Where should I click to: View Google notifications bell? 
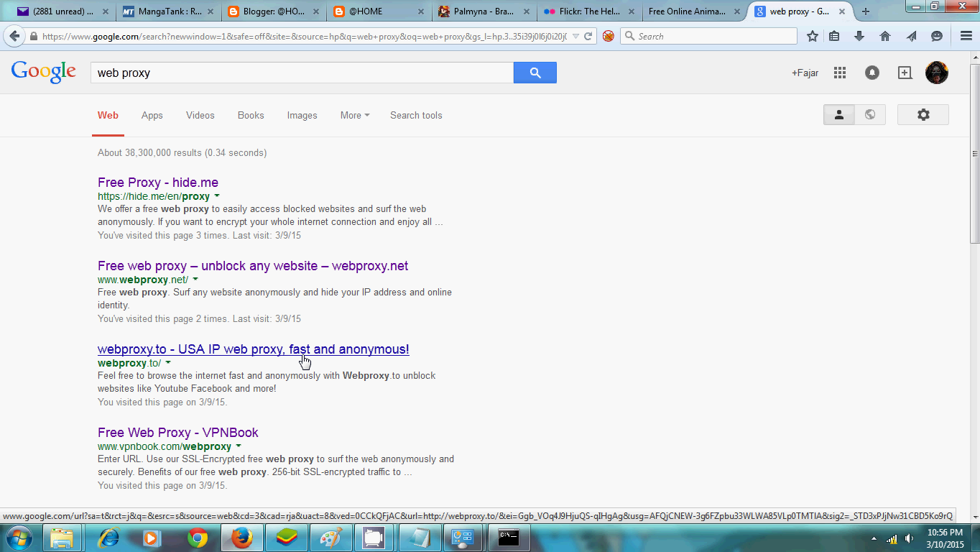pos(872,73)
